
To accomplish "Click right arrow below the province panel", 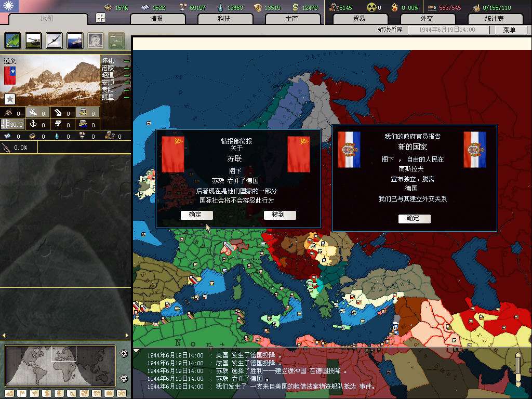I will pos(127,335).
